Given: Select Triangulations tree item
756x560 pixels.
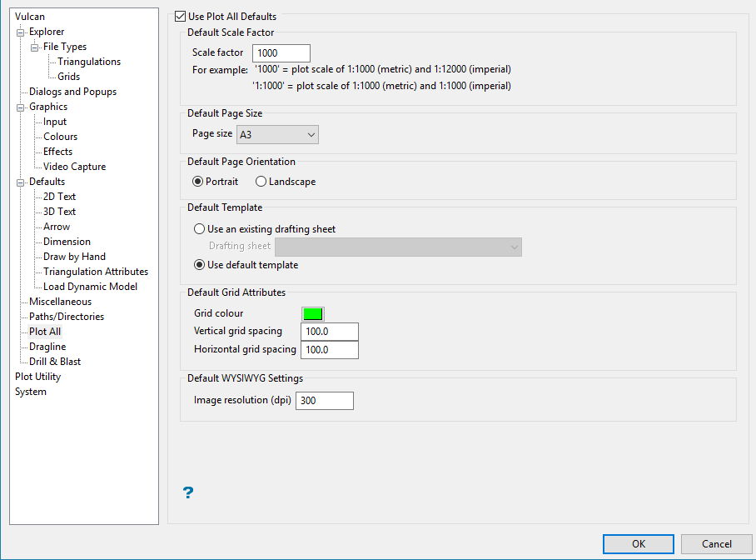Looking at the screenshot, I should 89,62.
